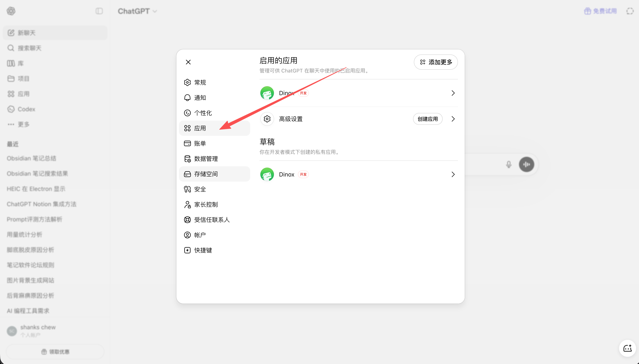The width and height of the screenshot is (639, 364).
Task: Expand the enabled Dinox app chevron
Action: [453, 93]
